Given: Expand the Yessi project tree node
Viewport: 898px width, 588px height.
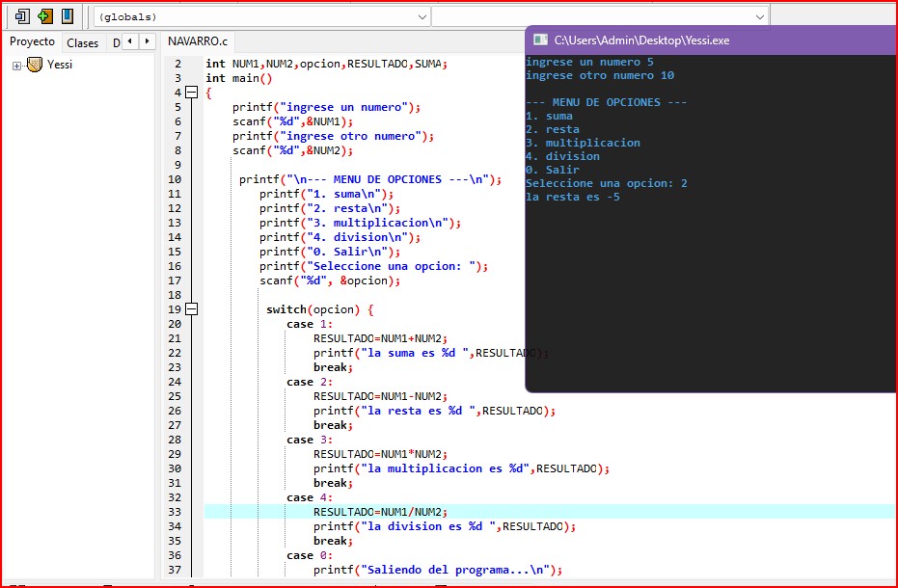Looking at the screenshot, I should 16,66.
